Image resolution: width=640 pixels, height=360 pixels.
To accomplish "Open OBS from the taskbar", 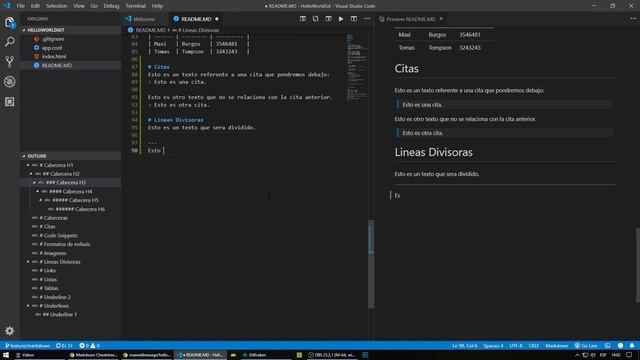I will click(333, 355).
